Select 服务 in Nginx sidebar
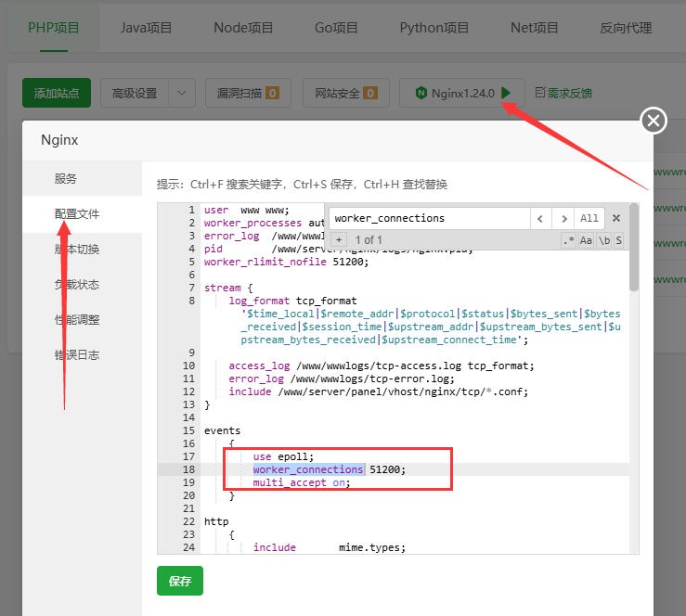 point(83,178)
